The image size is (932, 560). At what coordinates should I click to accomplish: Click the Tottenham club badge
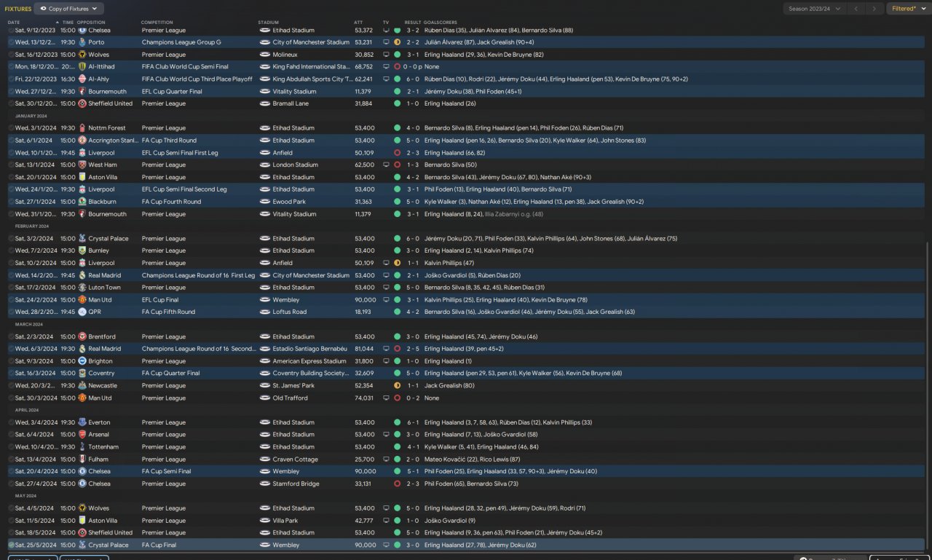pyautogui.click(x=82, y=447)
